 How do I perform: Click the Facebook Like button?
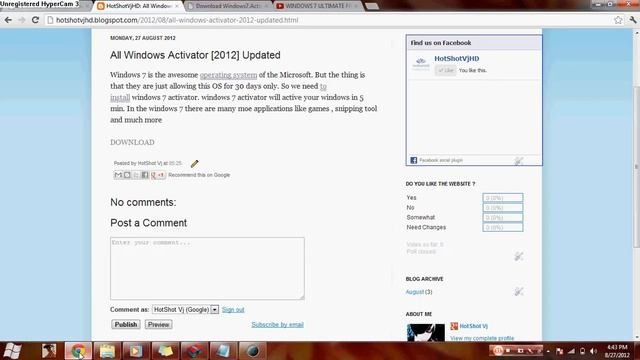click(x=445, y=71)
